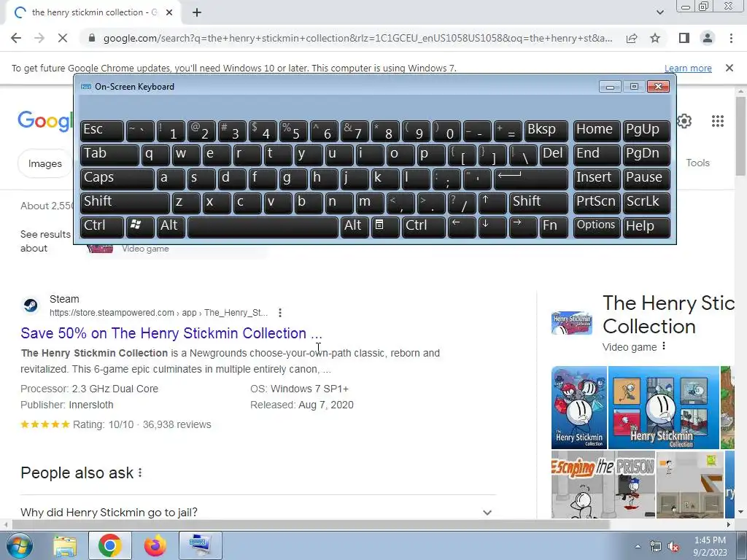The height and width of the screenshot is (560, 747).
Task: Open File Explorer from taskbar
Action: [65, 545]
